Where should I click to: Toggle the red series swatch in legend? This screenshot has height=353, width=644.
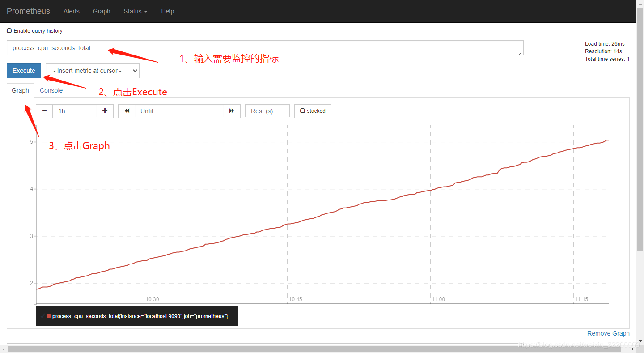[49, 316]
